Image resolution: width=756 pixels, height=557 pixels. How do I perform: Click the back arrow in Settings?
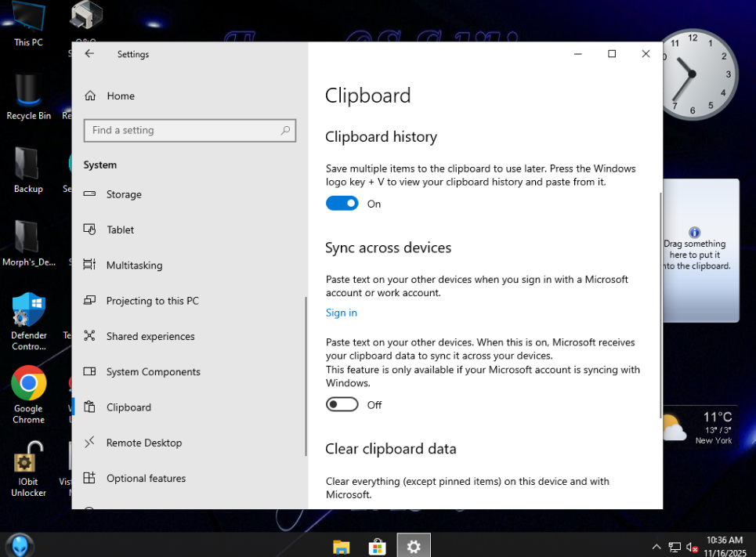point(89,54)
